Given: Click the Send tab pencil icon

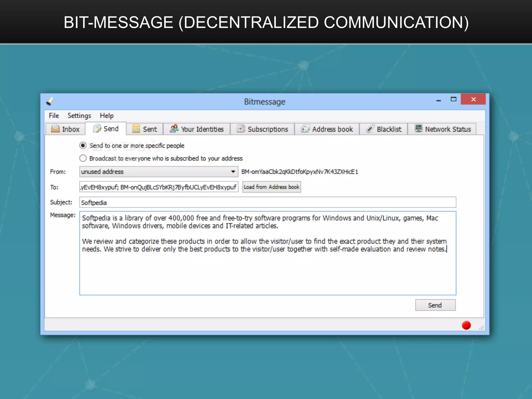Looking at the screenshot, I should [97, 128].
